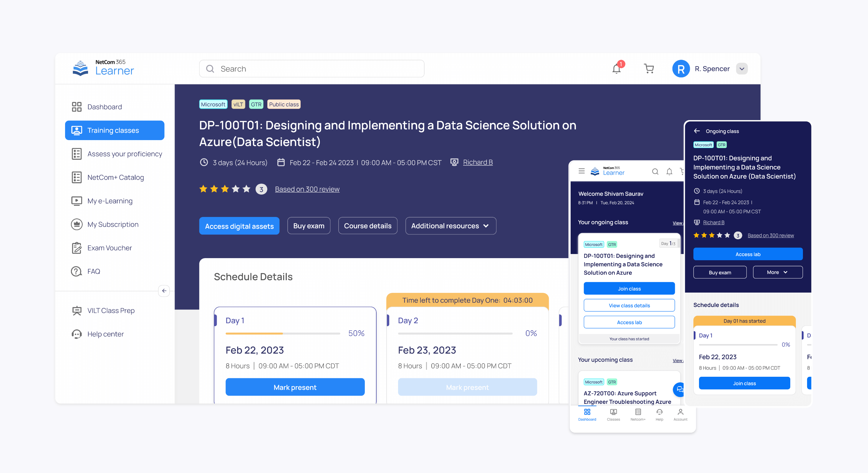Tap the Account tab in mobile bottom bar

(680, 415)
